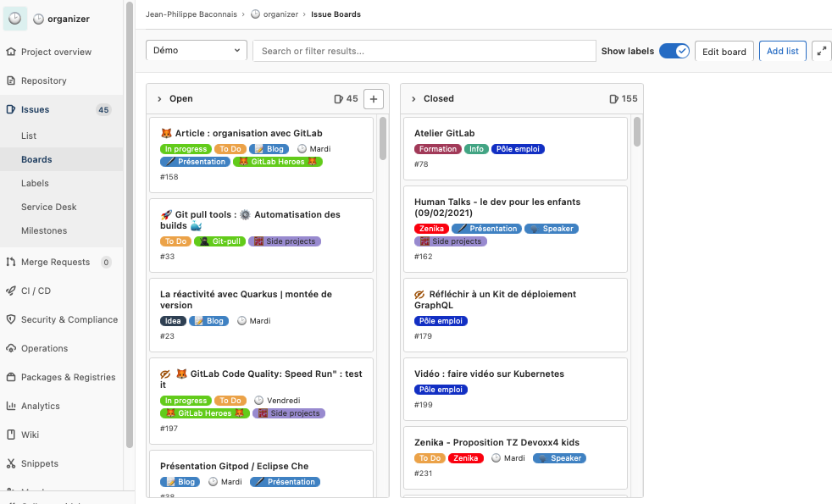Toggle fullscreen board view icon
The image size is (832, 504).
821,51
